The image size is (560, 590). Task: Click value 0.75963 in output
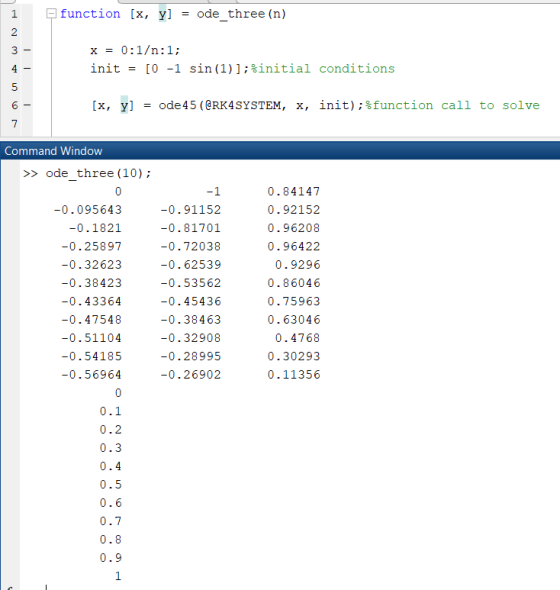pyautogui.click(x=294, y=301)
